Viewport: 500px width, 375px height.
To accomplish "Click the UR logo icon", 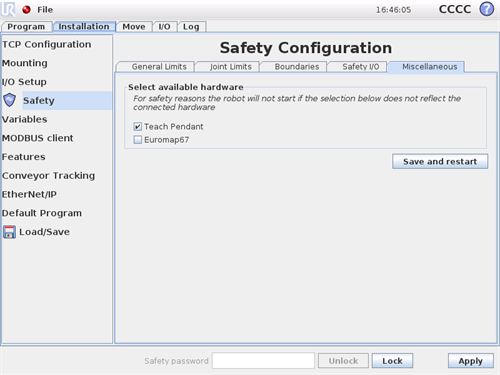I will pos(8,9).
